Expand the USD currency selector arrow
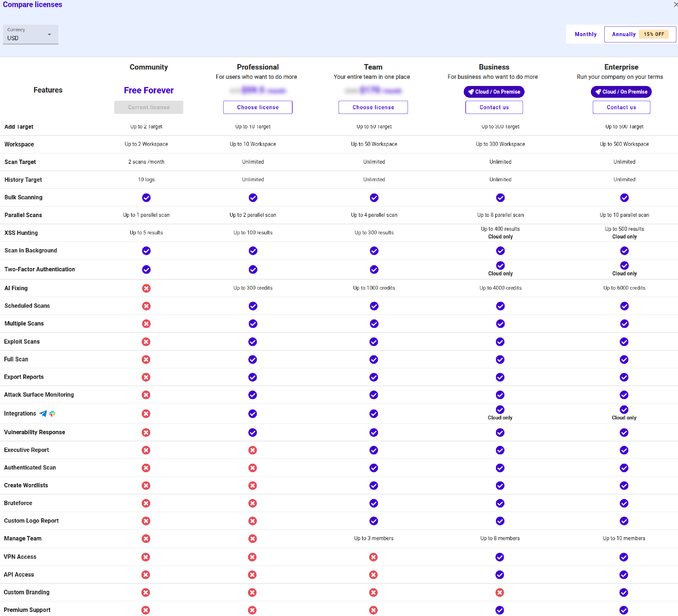 49,34
